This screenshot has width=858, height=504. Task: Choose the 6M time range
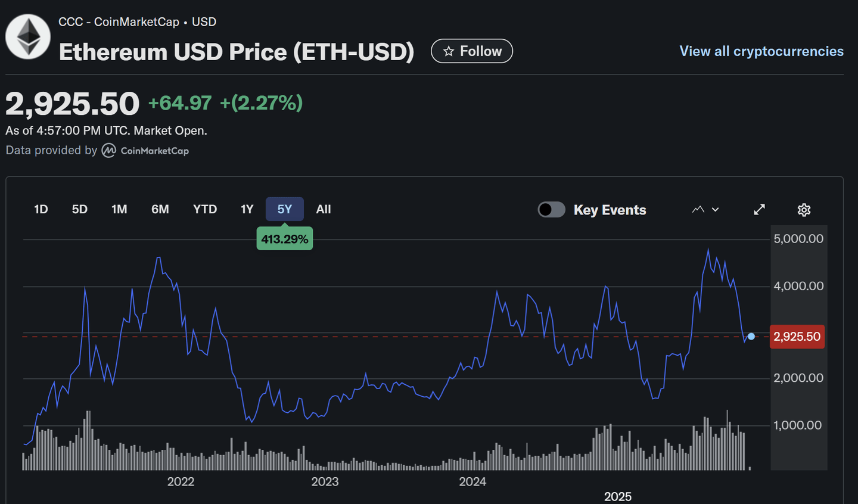pos(160,209)
